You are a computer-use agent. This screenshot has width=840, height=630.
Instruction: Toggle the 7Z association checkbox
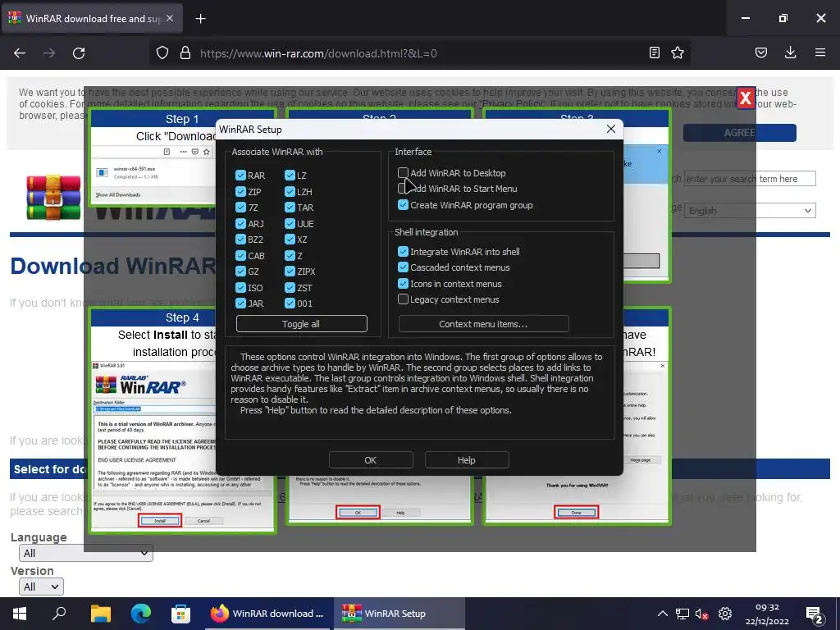[240, 208]
